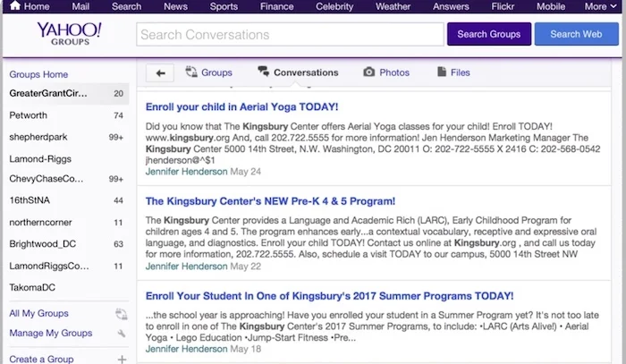Click icon beside All My Groups
The width and height of the screenshot is (626, 364).
122,314
